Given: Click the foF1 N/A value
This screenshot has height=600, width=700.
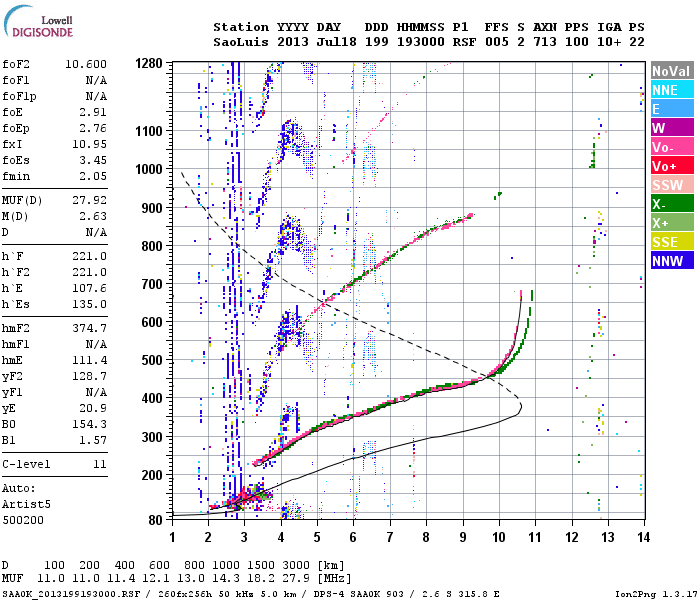Looking at the screenshot, I should click(x=96, y=80).
